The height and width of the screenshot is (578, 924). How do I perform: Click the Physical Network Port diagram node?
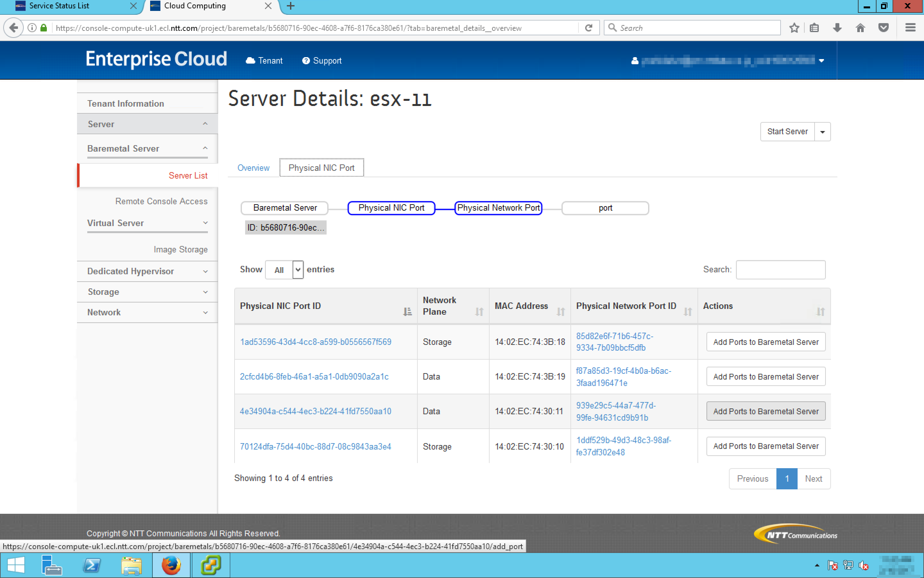tap(498, 208)
